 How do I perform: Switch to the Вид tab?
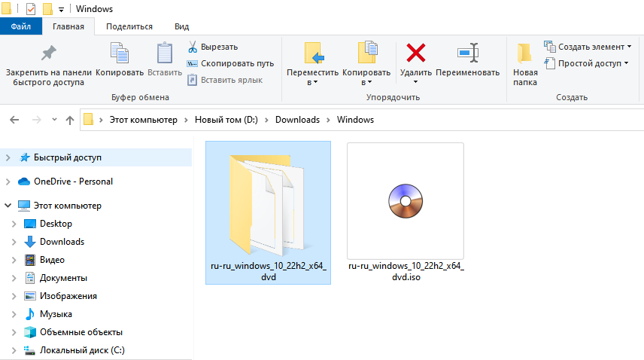(x=181, y=26)
